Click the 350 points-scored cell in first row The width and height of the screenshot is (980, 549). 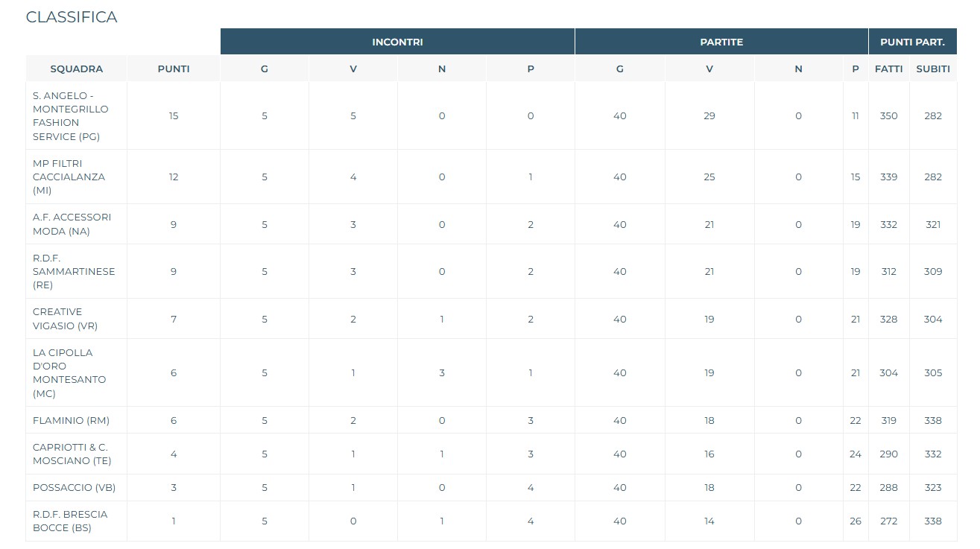click(x=888, y=115)
